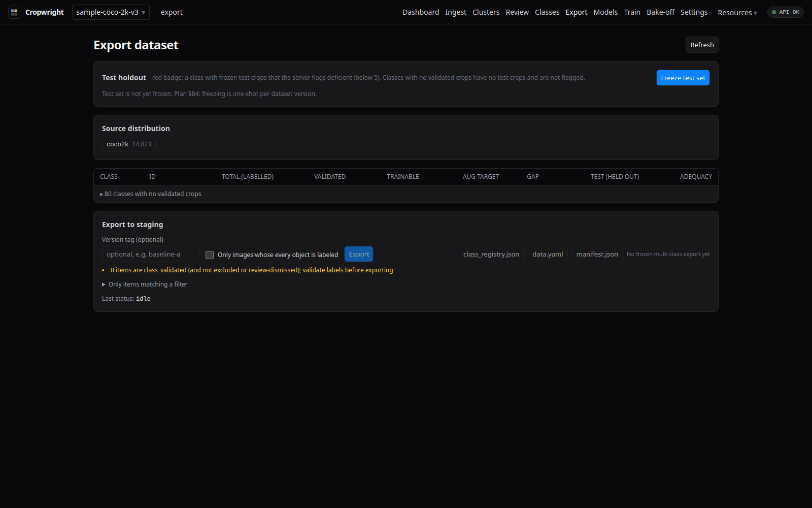Image resolution: width=812 pixels, height=508 pixels.
Task: Open the class_registry.json file link
Action: click(x=491, y=254)
